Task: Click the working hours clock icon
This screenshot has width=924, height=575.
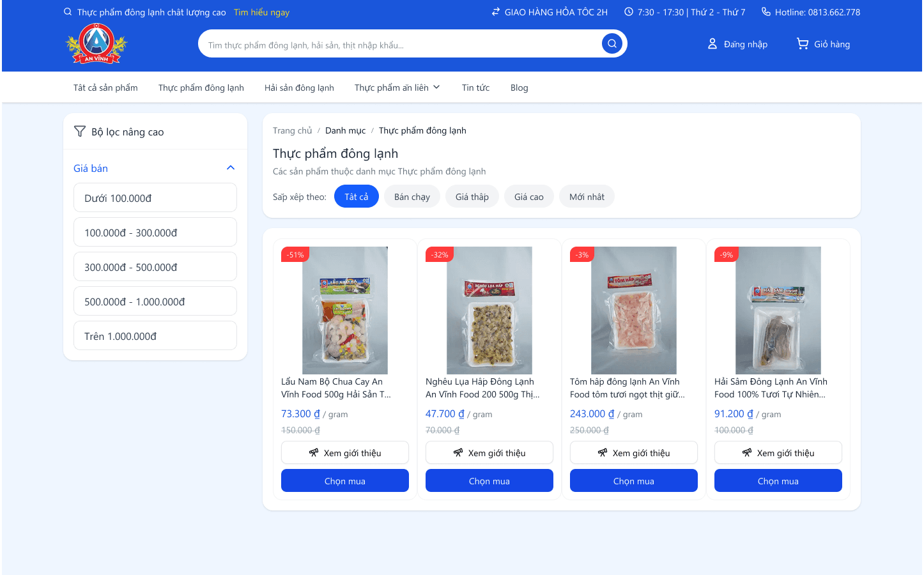Action: tap(629, 11)
